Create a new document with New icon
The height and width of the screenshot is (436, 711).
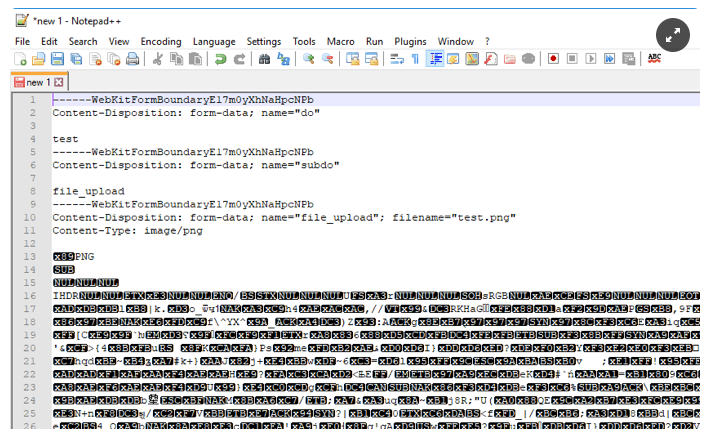[x=20, y=59]
